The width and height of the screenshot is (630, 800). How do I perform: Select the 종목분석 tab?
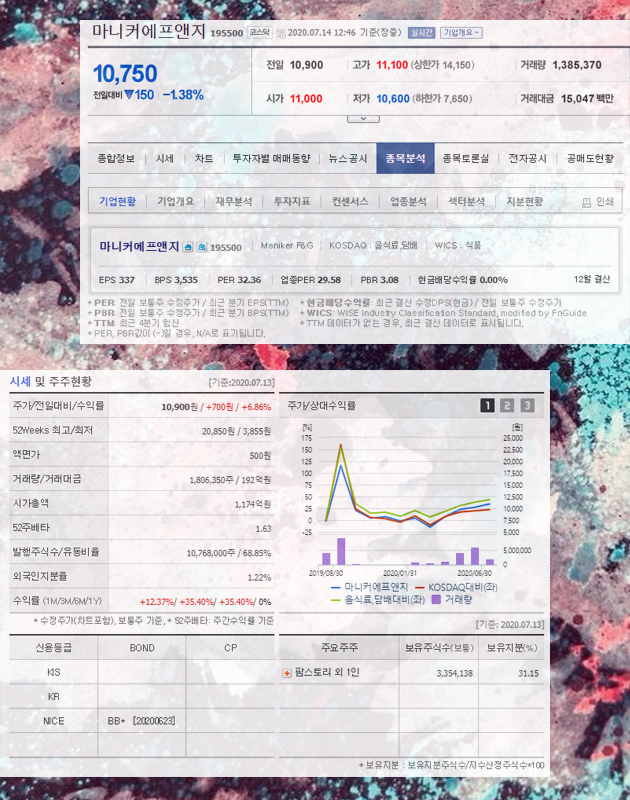point(406,159)
